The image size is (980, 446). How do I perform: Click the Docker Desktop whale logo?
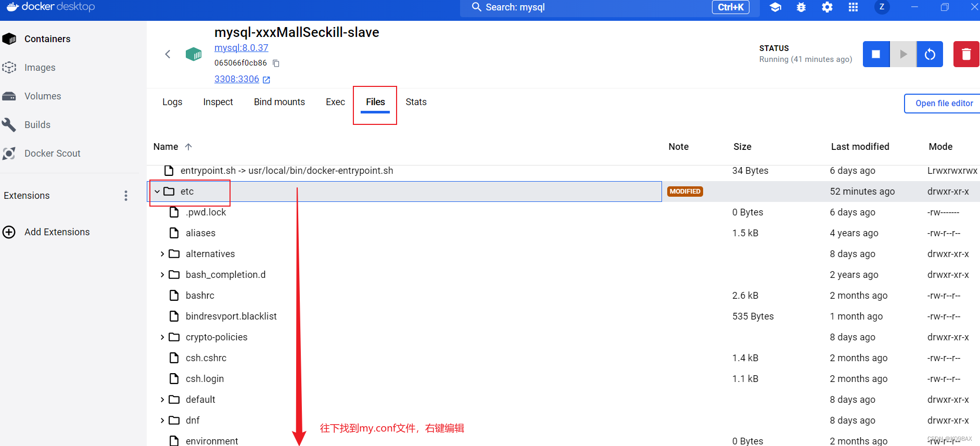pos(12,7)
